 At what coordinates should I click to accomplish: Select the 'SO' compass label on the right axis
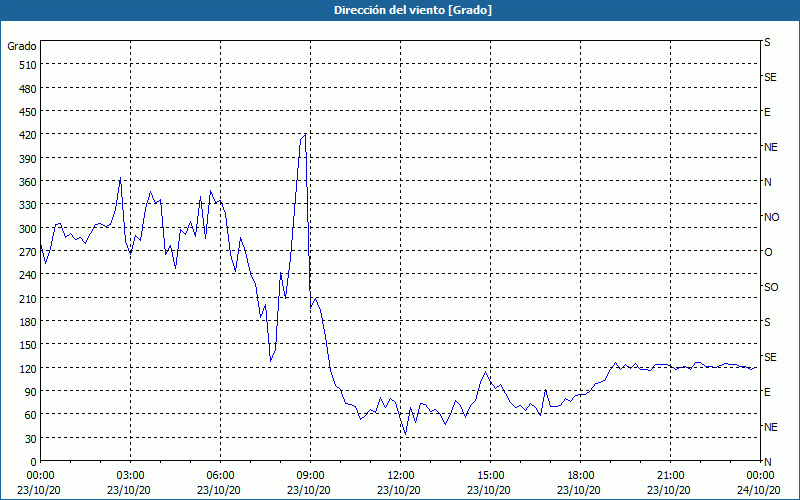click(771, 287)
